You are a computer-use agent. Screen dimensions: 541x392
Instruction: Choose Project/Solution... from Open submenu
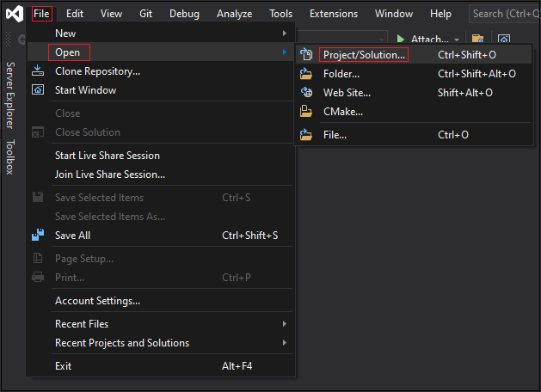(414, 54)
